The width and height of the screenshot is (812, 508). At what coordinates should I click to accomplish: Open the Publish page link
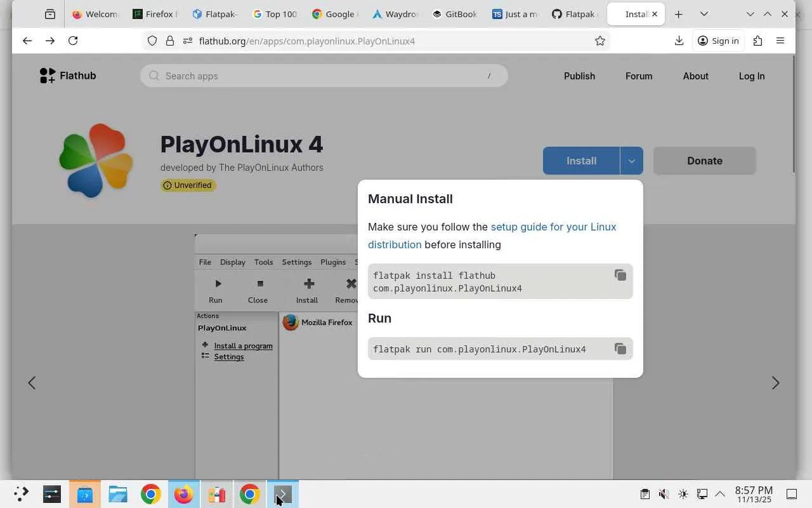[579, 76]
